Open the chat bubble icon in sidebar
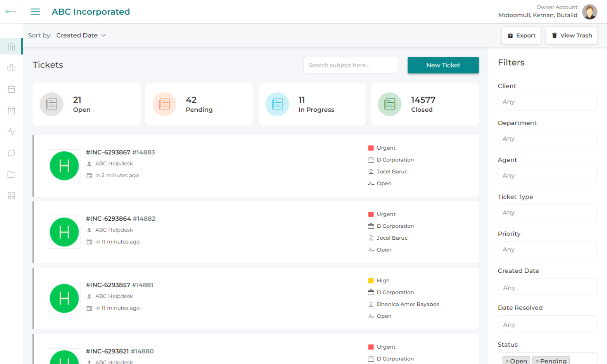 coord(11,153)
